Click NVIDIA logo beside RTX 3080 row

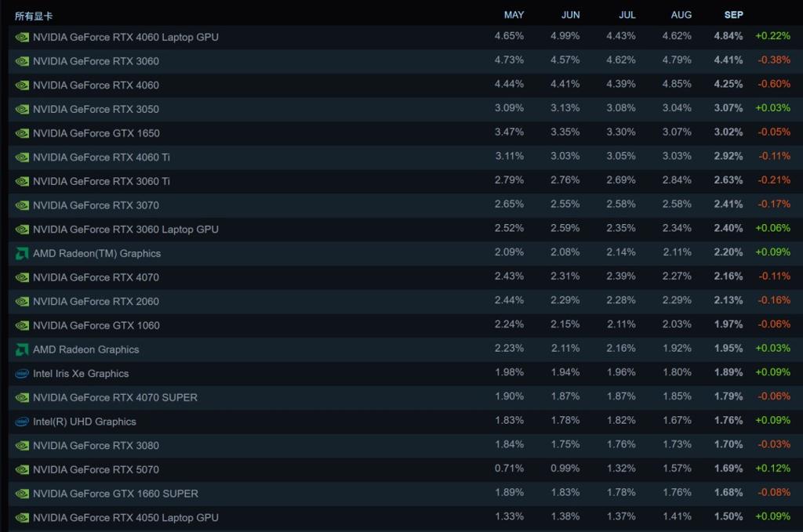pos(22,446)
